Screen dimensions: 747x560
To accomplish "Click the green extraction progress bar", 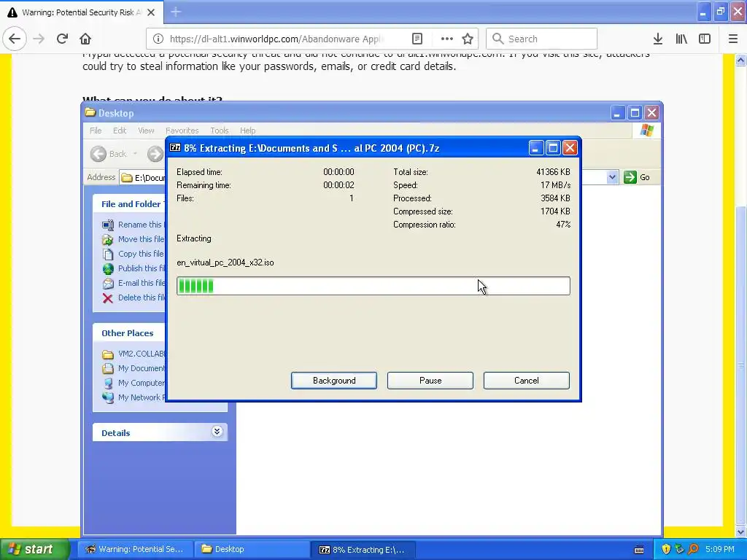I will tap(373, 286).
